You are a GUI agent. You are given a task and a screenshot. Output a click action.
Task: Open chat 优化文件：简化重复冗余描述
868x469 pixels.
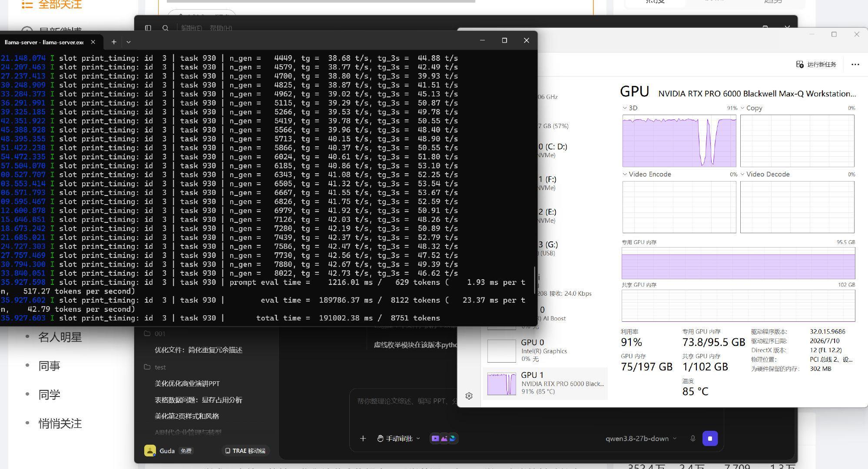[199, 350]
